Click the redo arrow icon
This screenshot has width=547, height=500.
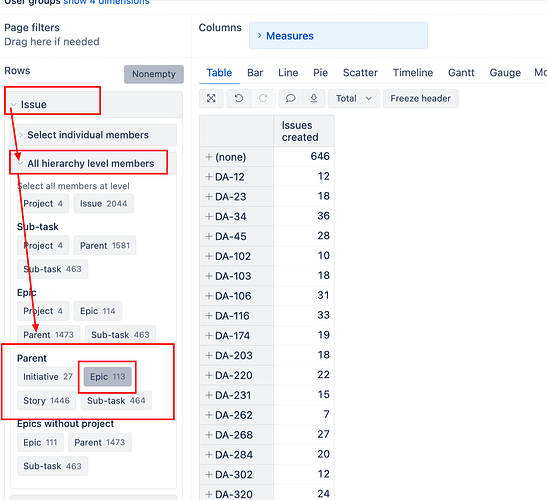coord(263,98)
